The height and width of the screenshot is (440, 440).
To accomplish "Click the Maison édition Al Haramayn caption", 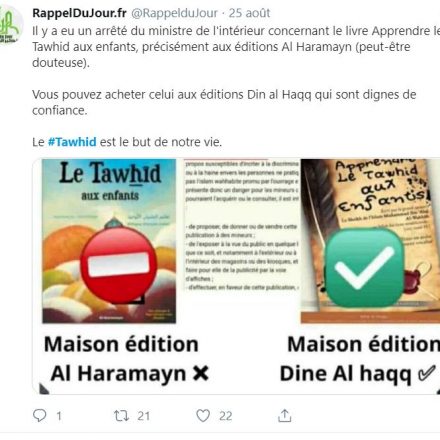I will [x=126, y=359].
